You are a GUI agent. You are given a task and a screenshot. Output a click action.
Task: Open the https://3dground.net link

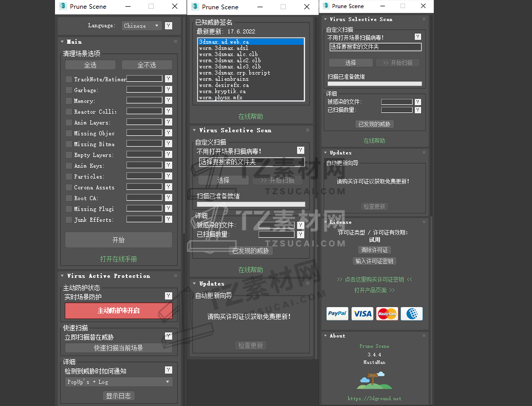(x=374, y=398)
